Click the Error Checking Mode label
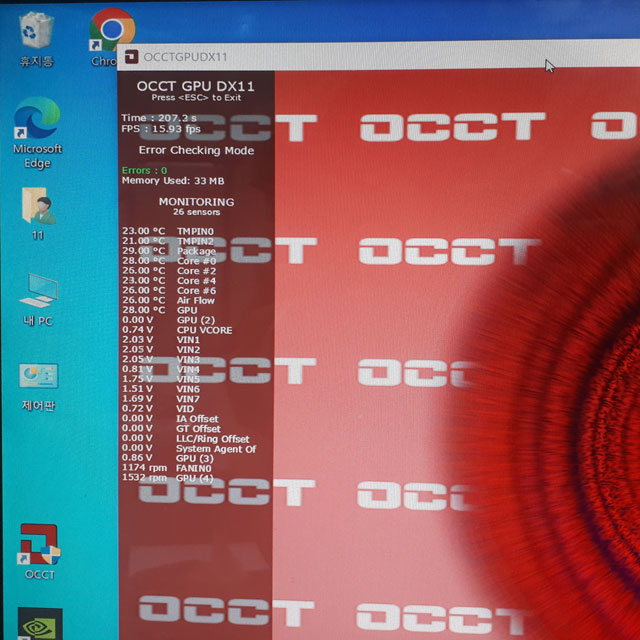Viewport: 640px width, 640px height. tap(196, 150)
